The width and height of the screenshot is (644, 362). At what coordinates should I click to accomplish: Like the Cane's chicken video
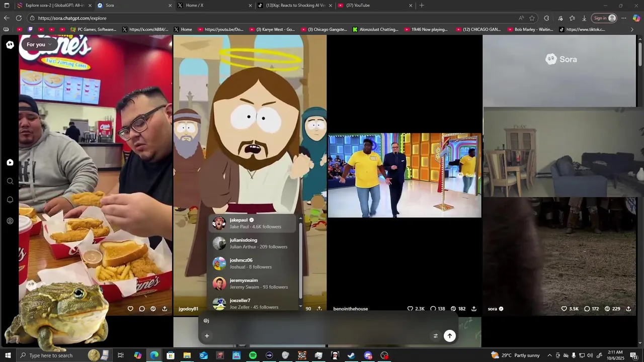coord(130,309)
